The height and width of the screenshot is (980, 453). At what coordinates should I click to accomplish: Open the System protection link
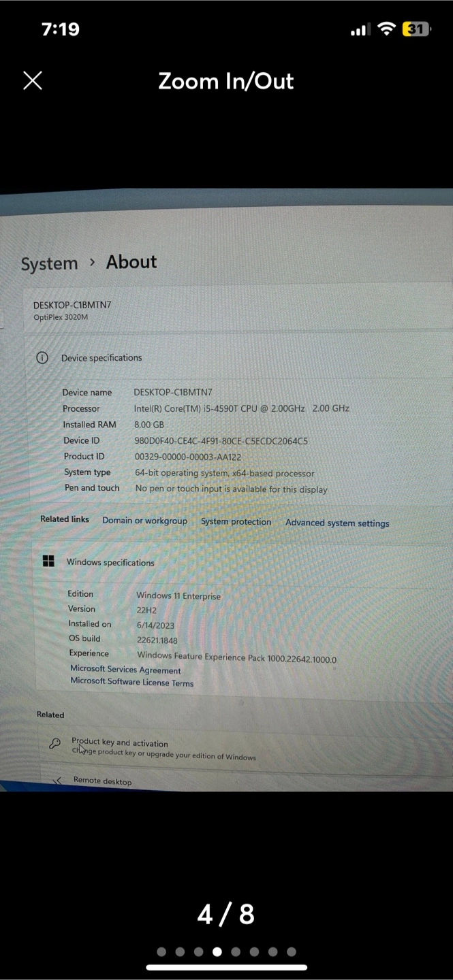pos(236,522)
